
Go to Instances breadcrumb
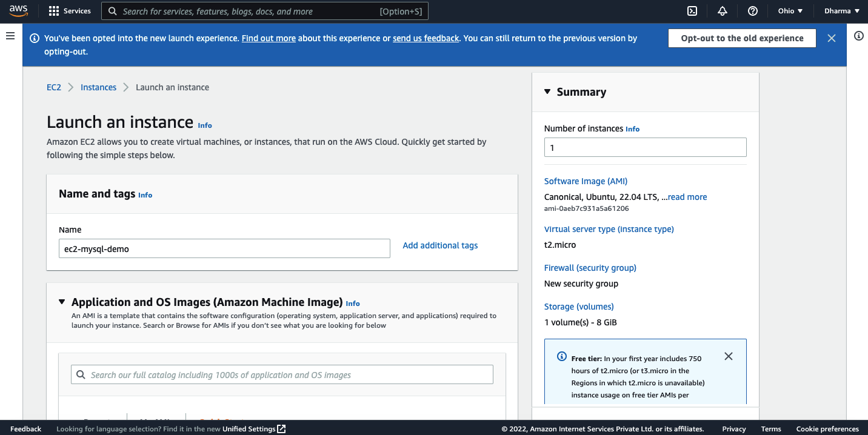pyautogui.click(x=98, y=87)
